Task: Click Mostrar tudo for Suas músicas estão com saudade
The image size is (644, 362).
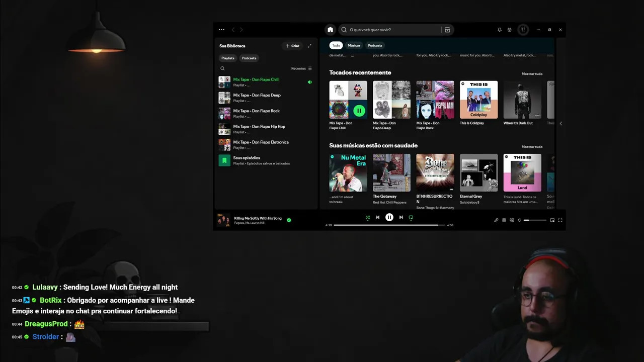Action: (532, 147)
